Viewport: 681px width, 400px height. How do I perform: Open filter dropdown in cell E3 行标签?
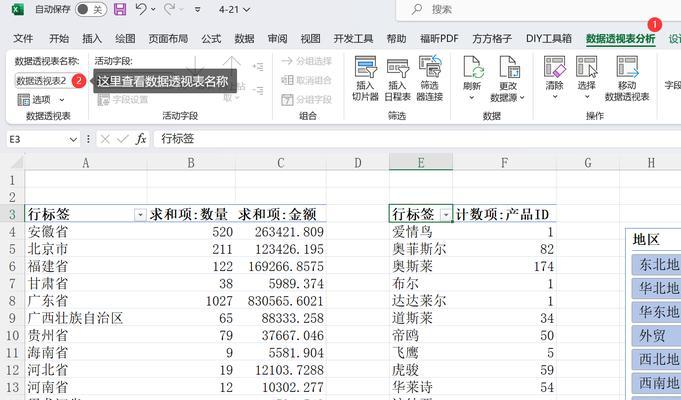(x=446, y=215)
